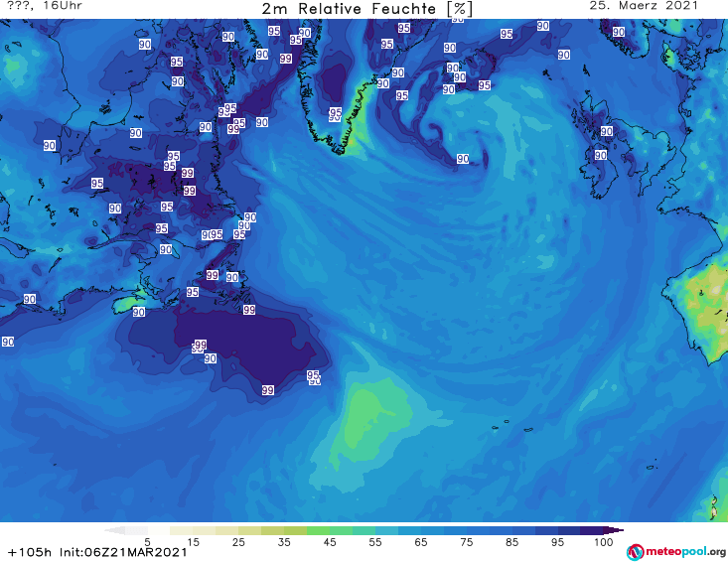Click the legend tick value 55
This screenshot has height=562, width=728.
pos(374,542)
